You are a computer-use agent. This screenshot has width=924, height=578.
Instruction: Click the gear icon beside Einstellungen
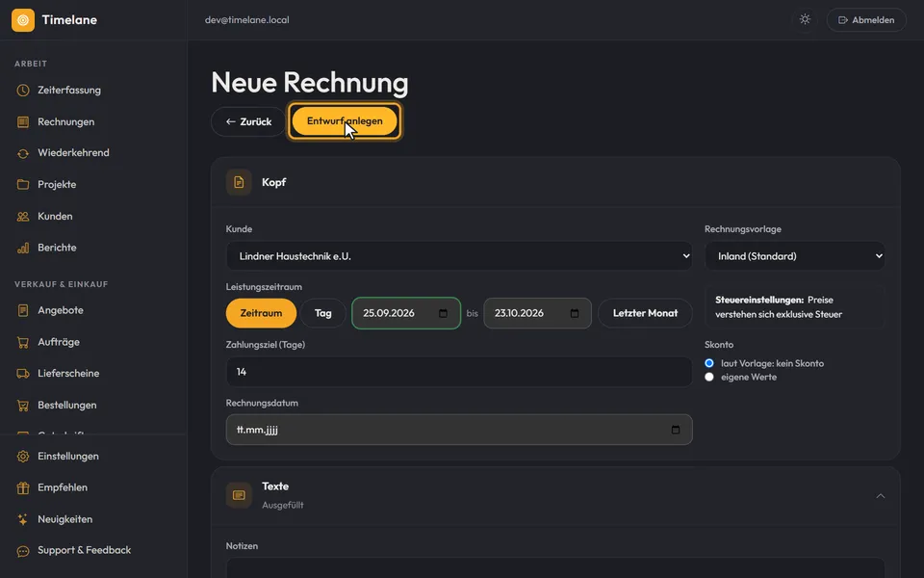click(23, 457)
